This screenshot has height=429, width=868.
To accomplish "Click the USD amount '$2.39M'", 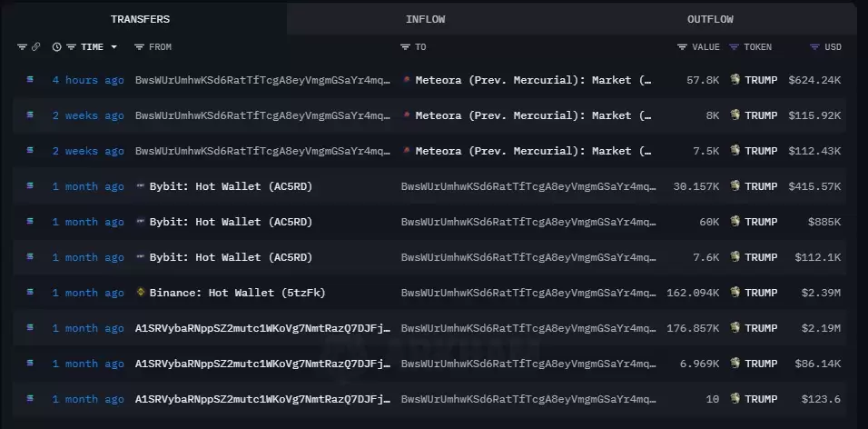I will point(822,293).
